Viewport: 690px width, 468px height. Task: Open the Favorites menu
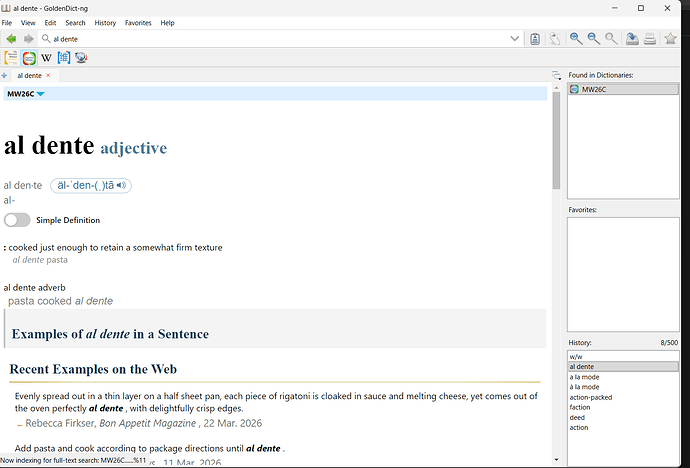click(x=138, y=23)
